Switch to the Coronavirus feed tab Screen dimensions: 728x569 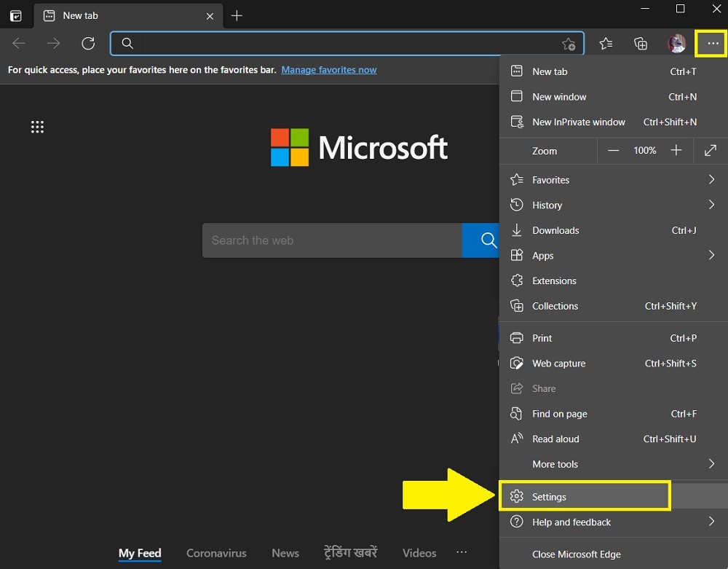click(216, 553)
